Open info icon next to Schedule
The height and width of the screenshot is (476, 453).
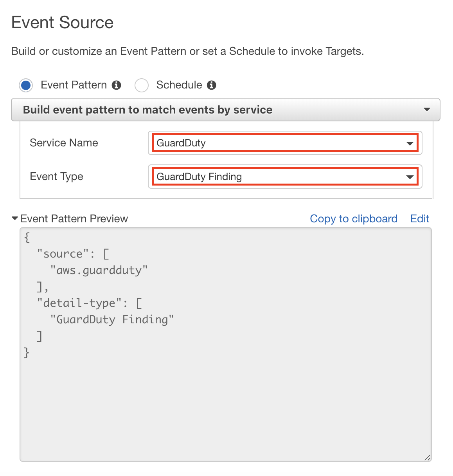[212, 85]
